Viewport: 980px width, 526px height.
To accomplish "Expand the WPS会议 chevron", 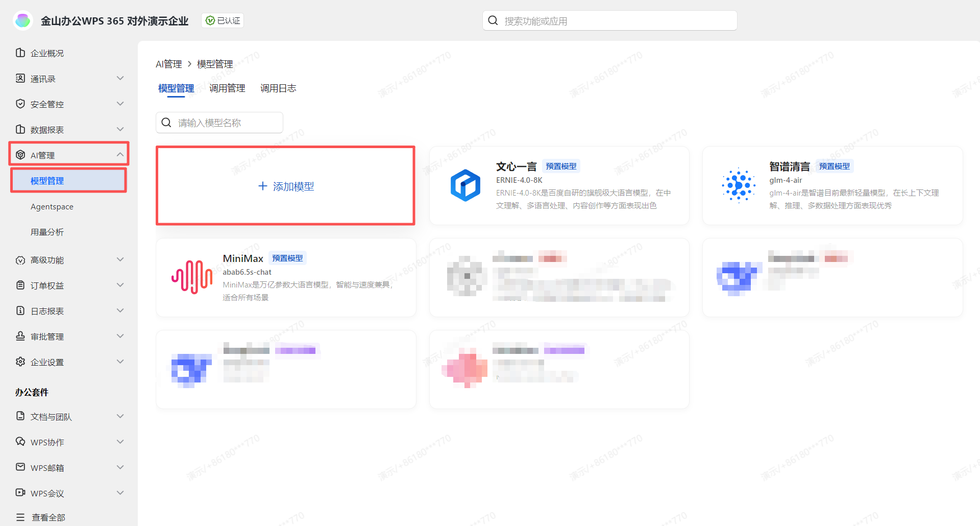I will [x=120, y=493].
